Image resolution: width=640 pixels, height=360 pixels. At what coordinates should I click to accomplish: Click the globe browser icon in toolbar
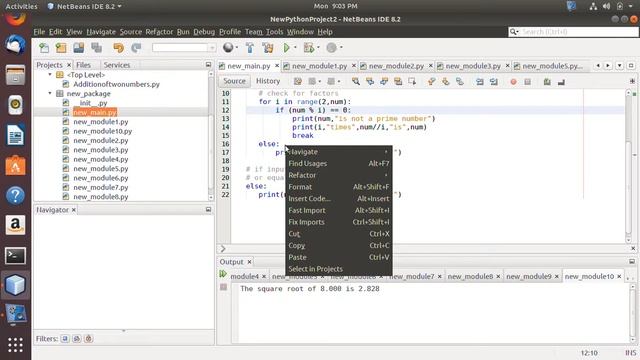pyautogui.click(x=228, y=48)
